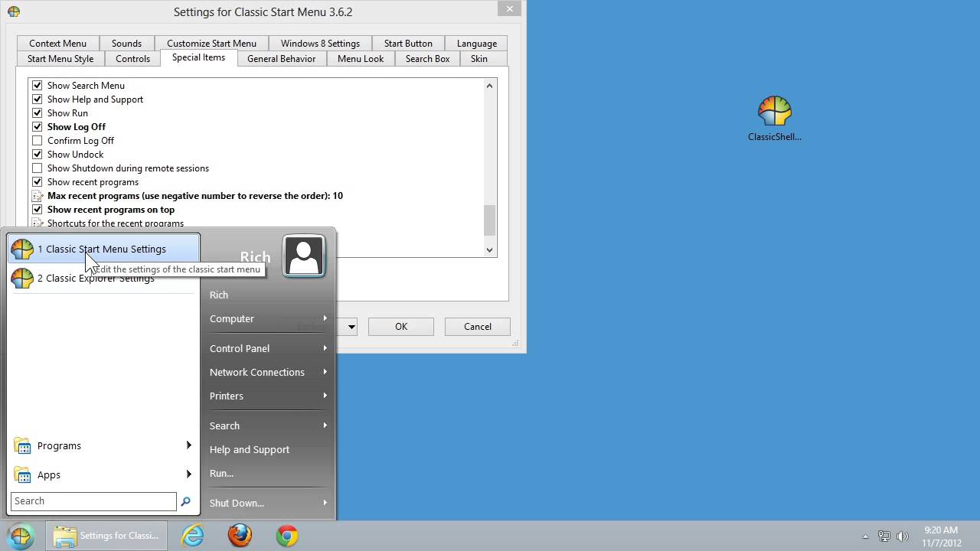
Task: Open the Backup dropdown arrow
Action: coord(351,327)
